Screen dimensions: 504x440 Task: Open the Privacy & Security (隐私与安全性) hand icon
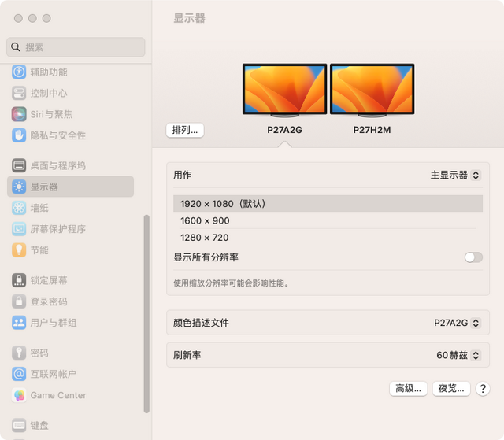point(19,135)
